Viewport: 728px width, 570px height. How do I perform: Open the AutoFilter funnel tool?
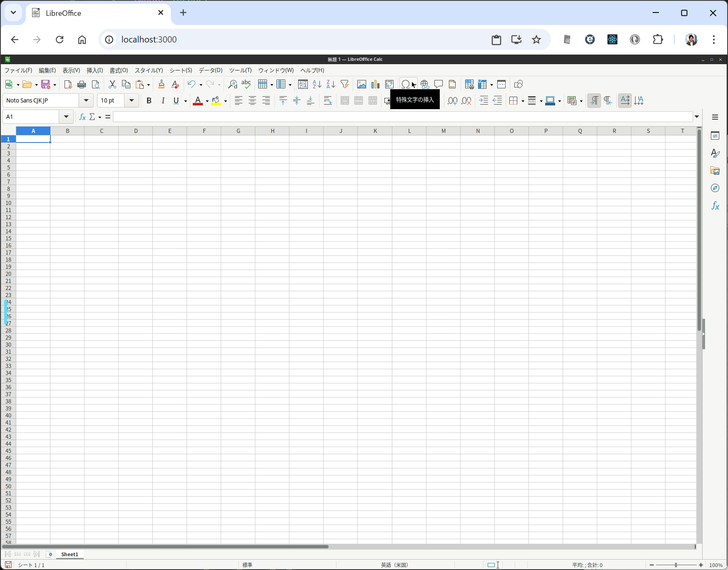click(x=344, y=85)
